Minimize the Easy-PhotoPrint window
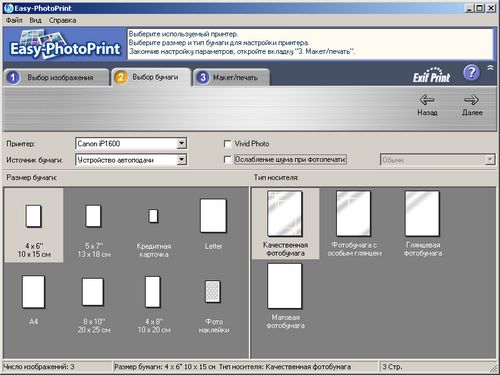Screen dimensions: 500x375 click(x=469, y=8)
